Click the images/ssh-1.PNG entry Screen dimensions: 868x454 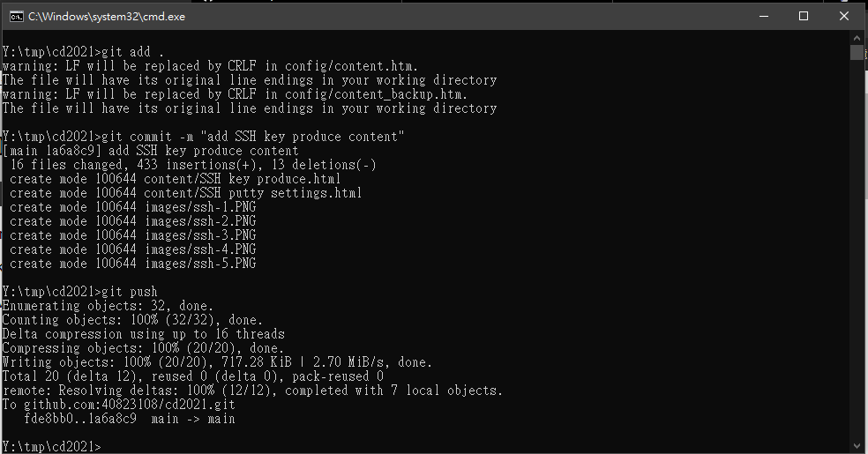click(200, 207)
